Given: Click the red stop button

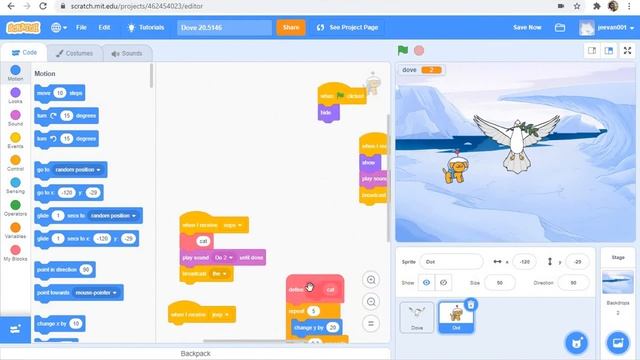Looking at the screenshot, I should click(x=419, y=50).
